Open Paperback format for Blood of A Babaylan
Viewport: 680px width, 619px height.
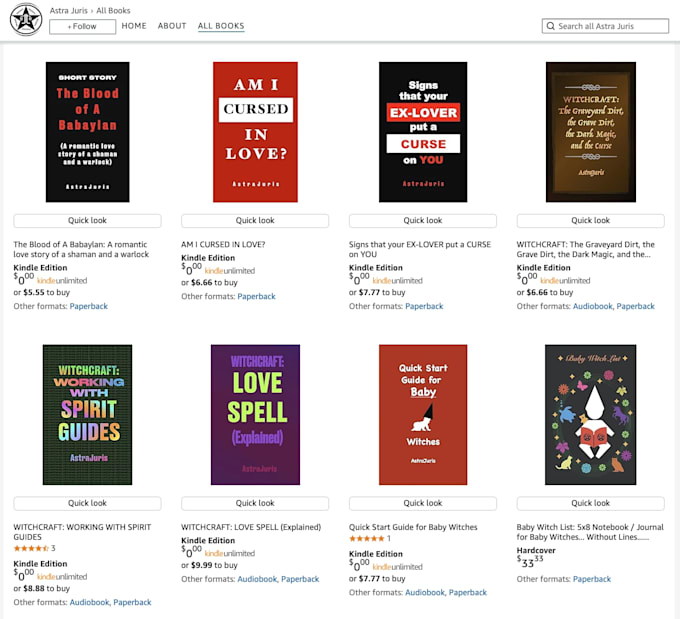88,306
